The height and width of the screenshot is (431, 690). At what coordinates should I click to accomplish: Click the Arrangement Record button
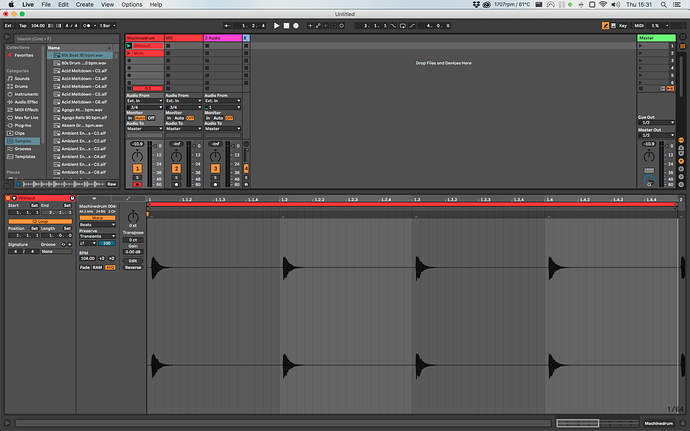click(x=296, y=26)
